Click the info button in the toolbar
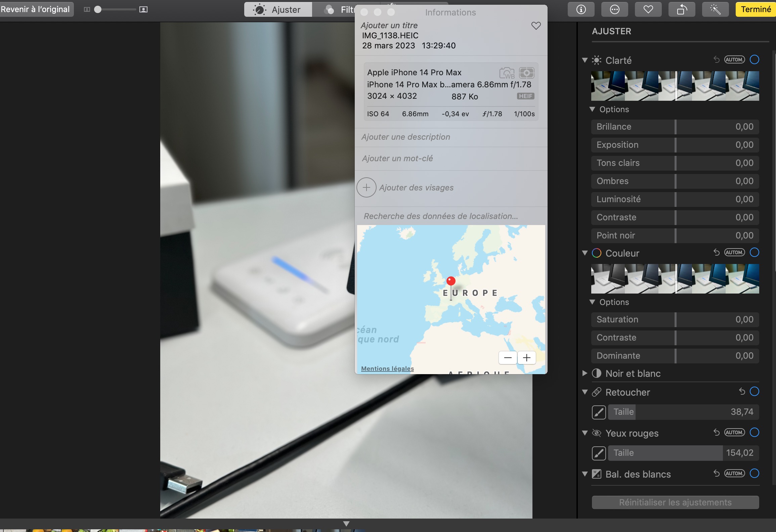The image size is (776, 532). tap(581, 9)
